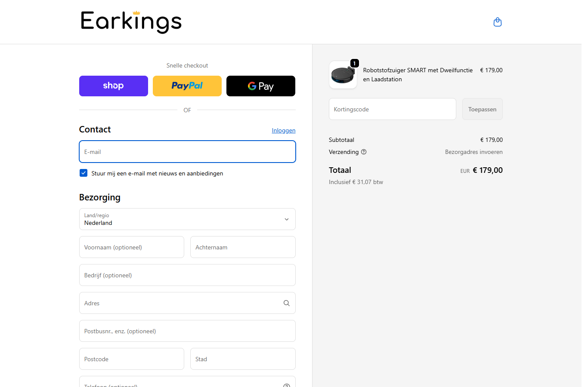Click the Postbusnr., enz. field
Screen dimensions: 588x387
(x=187, y=331)
